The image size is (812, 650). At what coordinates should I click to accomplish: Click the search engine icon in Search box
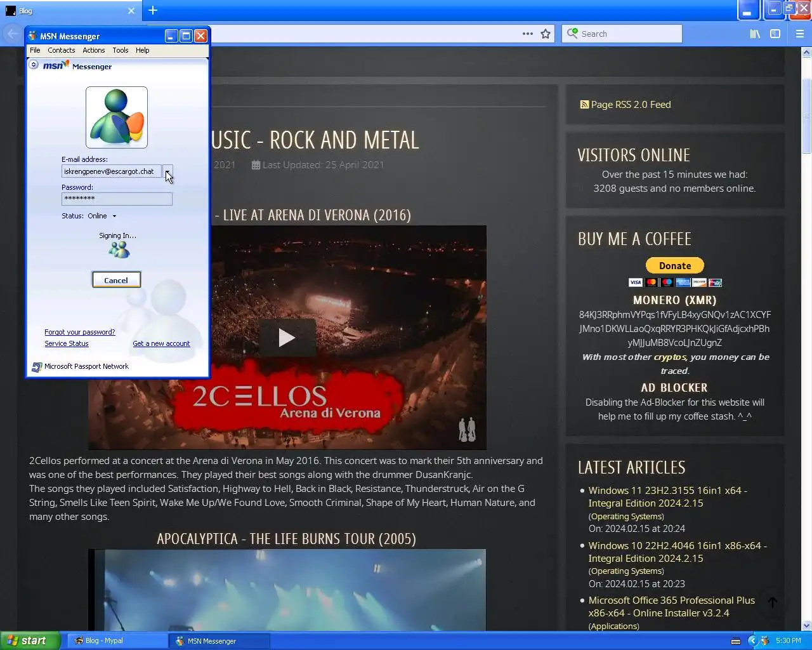[572, 33]
